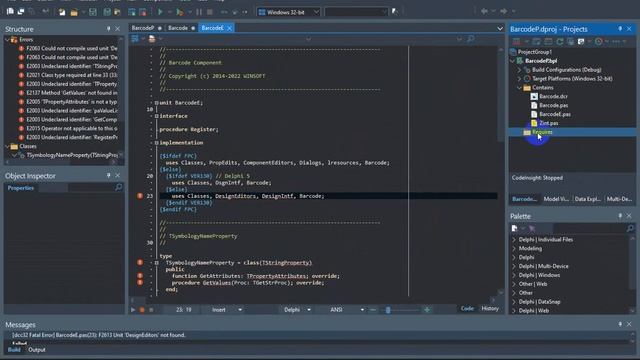Click the Remove file from project icon
Viewport: 640px width, 360px height.
pos(142,12)
